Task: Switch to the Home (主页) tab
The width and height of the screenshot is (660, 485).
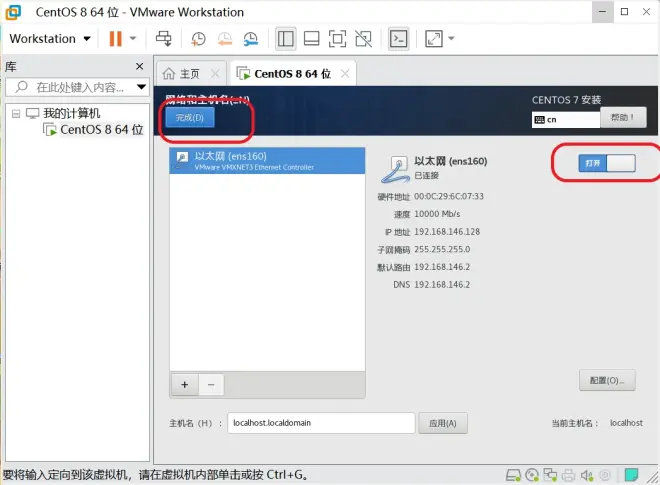Action: [x=189, y=74]
